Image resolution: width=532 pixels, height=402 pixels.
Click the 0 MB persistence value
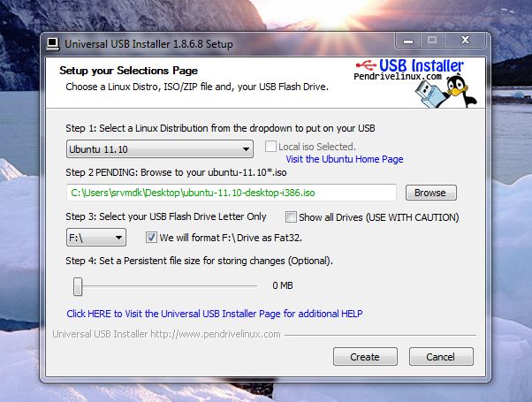[x=283, y=285]
